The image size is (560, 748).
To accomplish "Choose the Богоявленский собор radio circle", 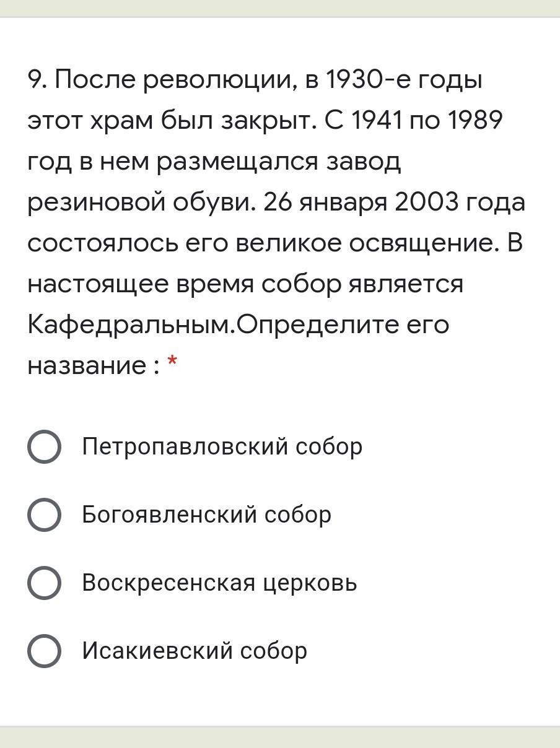I will point(44,515).
